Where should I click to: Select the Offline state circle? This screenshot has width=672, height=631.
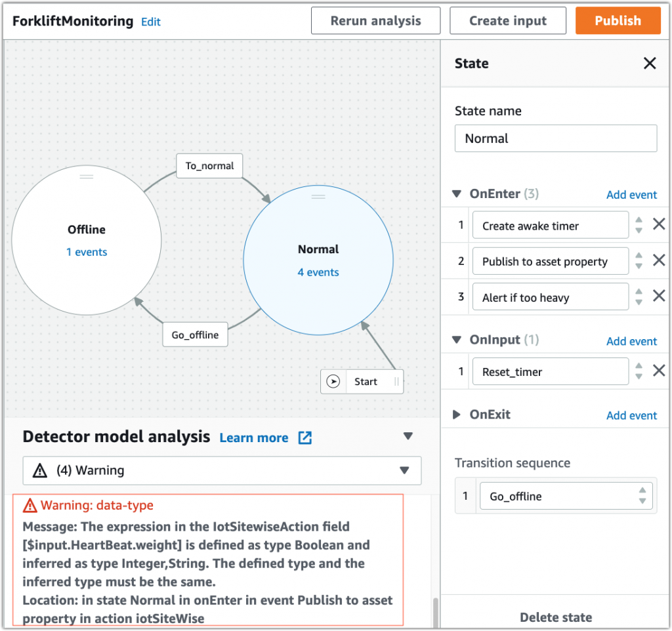pos(86,240)
